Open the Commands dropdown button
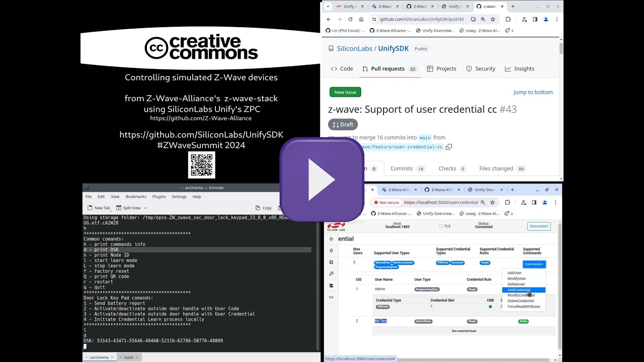 (534, 264)
